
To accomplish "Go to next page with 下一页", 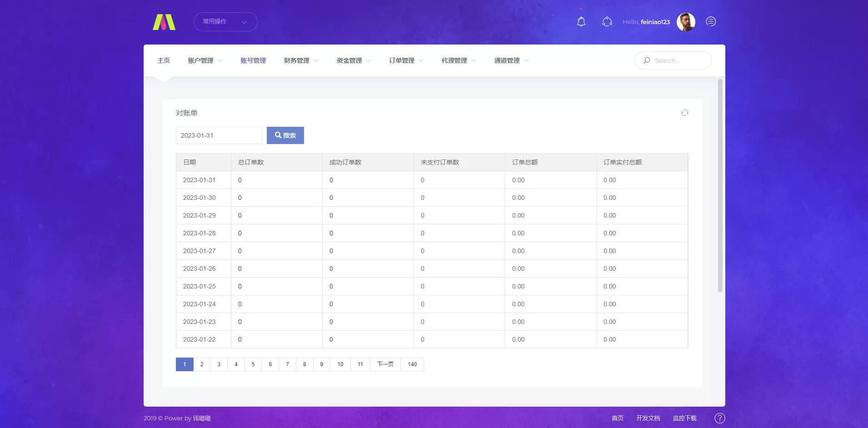I will coord(385,364).
